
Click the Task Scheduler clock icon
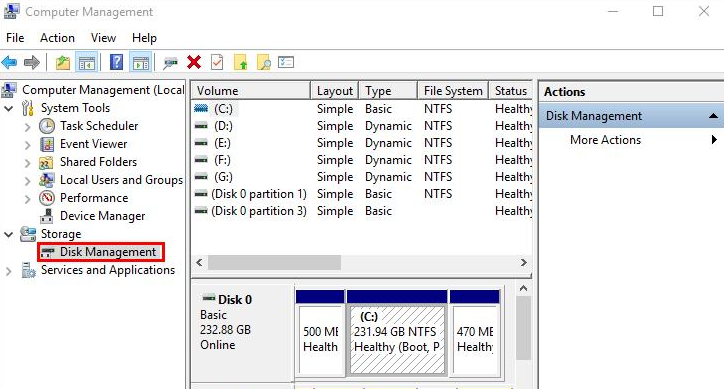pyautogui.click(x=47, y=126)
